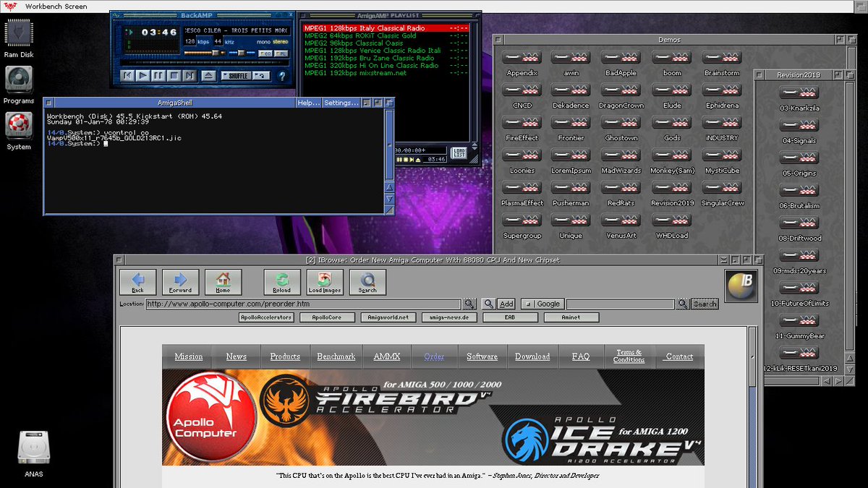
Task: Open the Products tab on Apollo page
Action: click(x=285, y=356)
